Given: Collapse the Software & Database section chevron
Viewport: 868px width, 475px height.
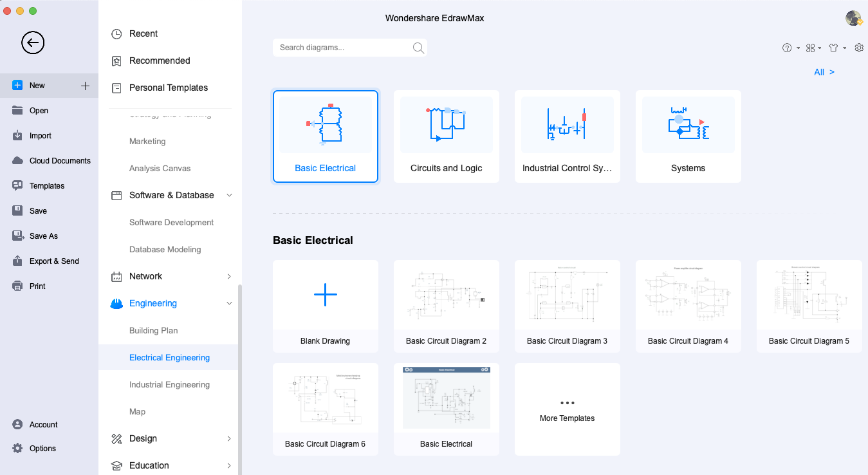Looking at the screenshot, I should point(230,196).
